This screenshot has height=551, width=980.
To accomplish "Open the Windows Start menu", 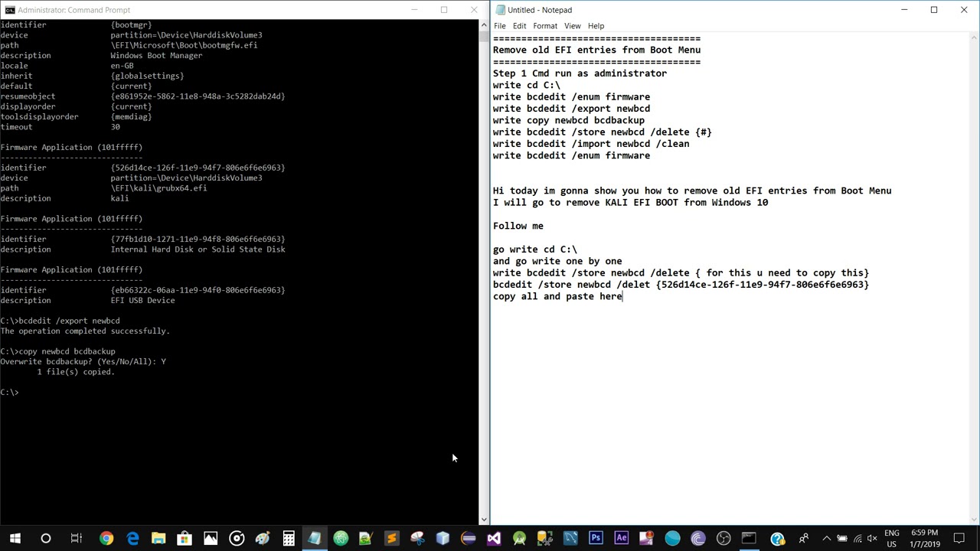I will pyautogui.click(x=15, y=539).
